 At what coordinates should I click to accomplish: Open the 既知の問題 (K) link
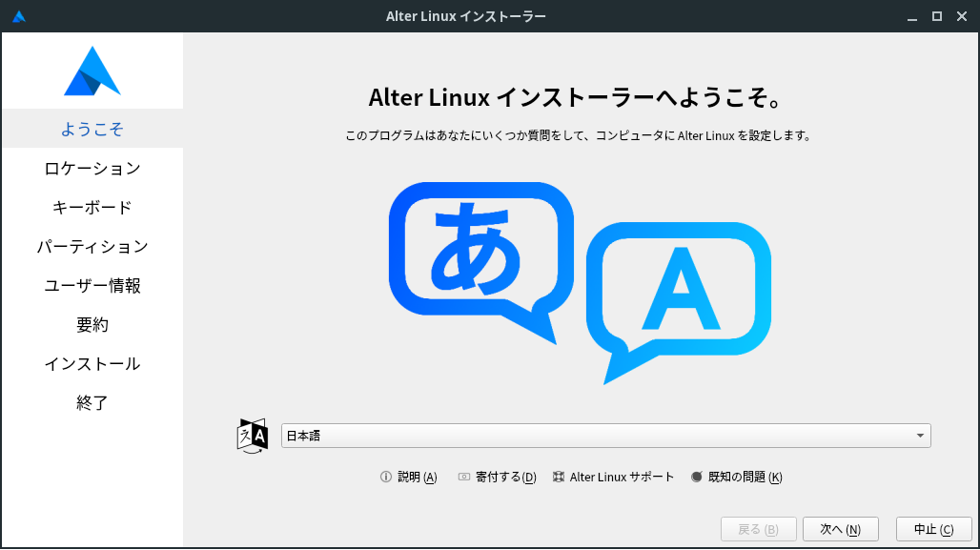click(737, 477)
